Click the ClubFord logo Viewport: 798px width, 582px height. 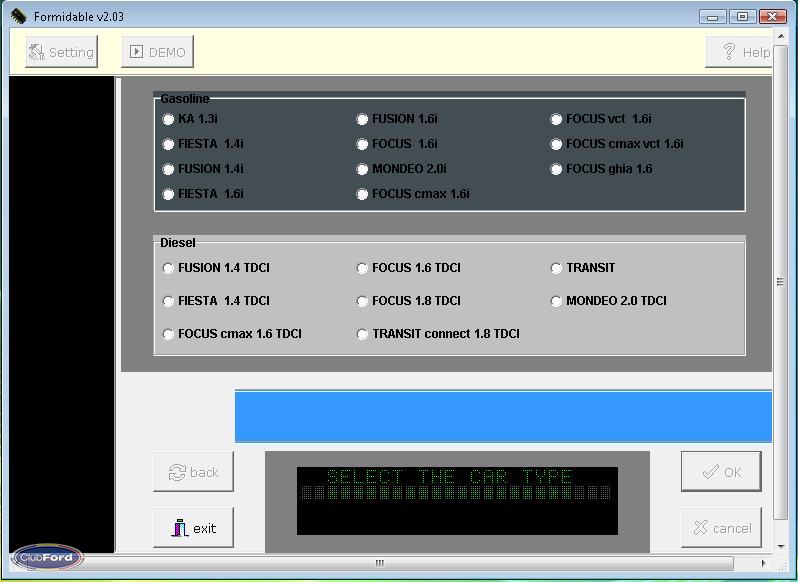click(x=47, y=558)
